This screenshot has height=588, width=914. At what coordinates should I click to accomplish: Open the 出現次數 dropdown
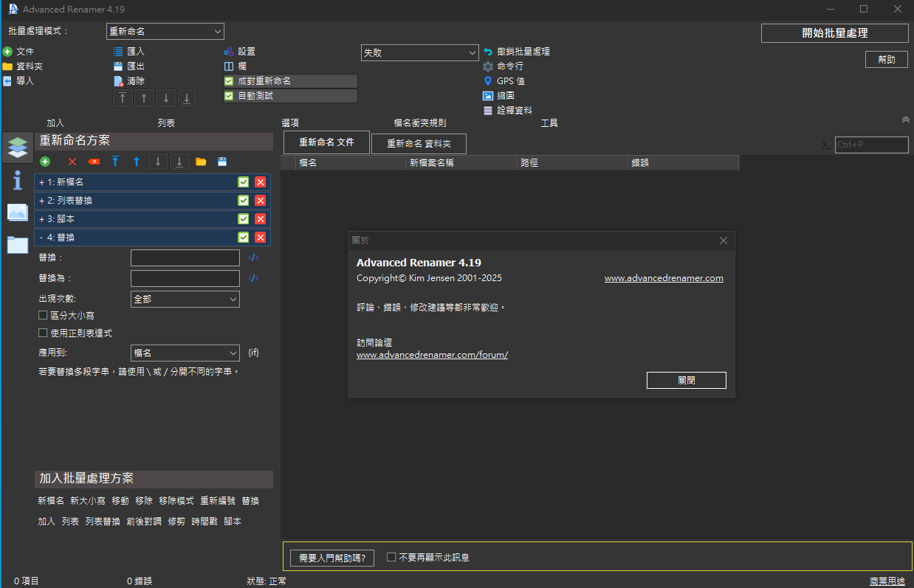[x=185, y=300]
